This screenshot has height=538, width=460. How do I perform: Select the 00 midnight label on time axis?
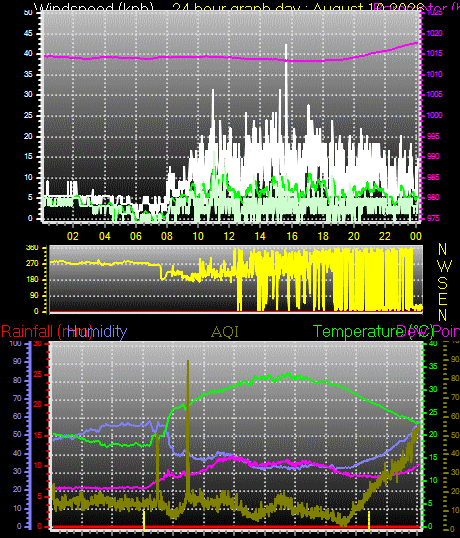[415, 236]
